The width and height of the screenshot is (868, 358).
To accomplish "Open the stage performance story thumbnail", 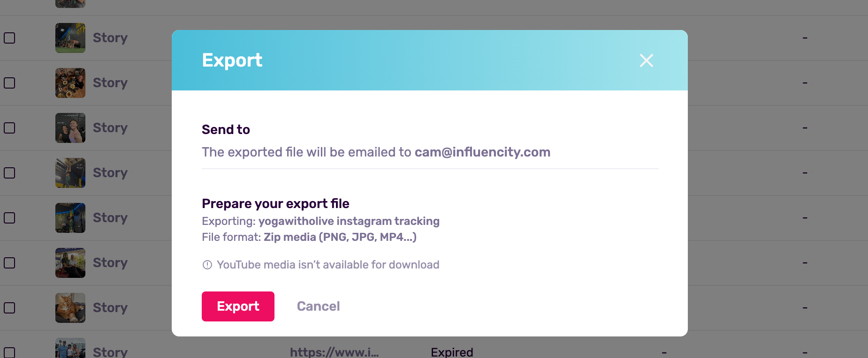I will pos(70,218).
